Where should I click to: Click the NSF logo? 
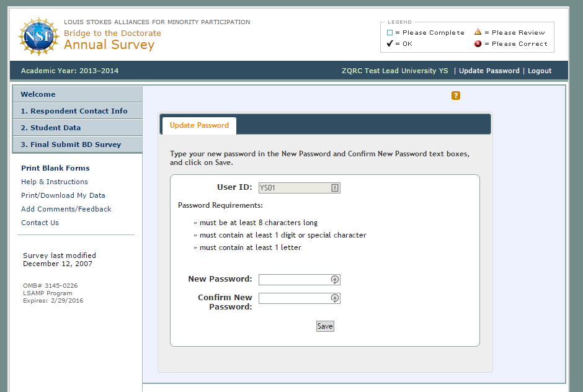point(39,36)
